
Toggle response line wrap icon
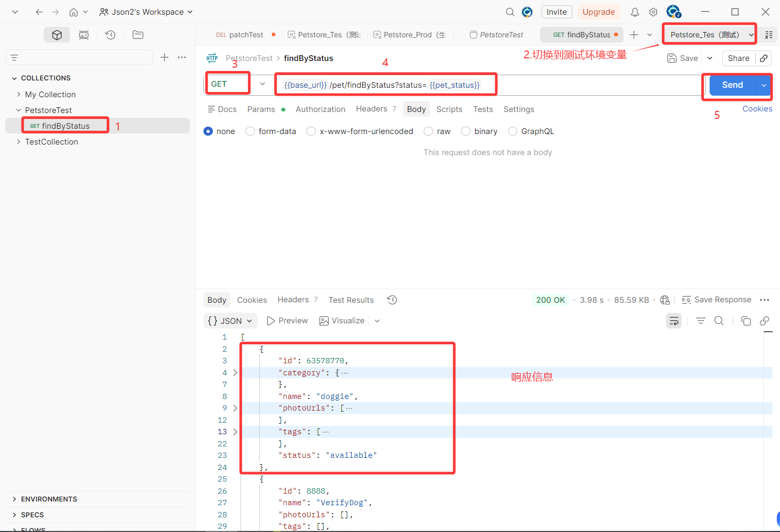(x=674, y=321)
